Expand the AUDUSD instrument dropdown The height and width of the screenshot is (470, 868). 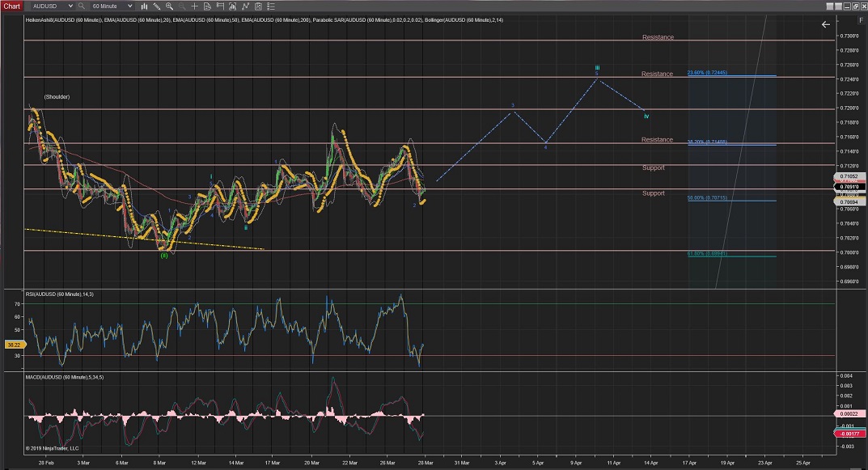point(69,6)
